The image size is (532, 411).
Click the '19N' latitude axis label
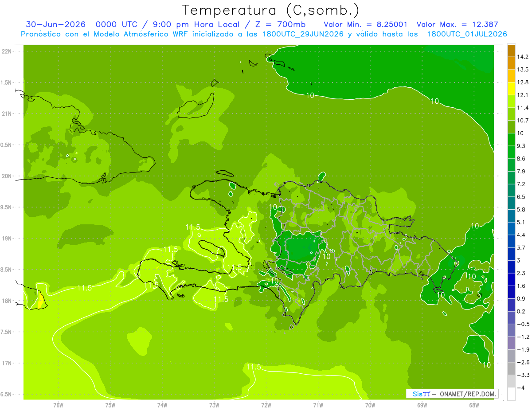8,239
